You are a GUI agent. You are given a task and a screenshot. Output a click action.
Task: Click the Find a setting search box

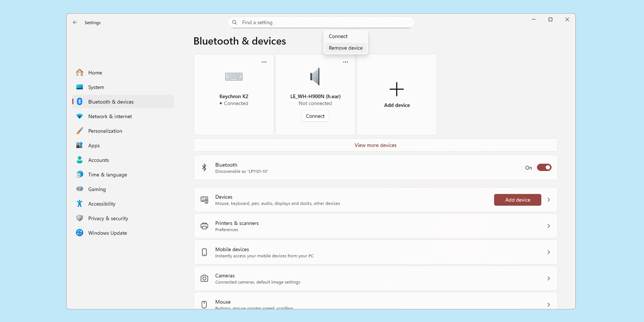[321, 22]
